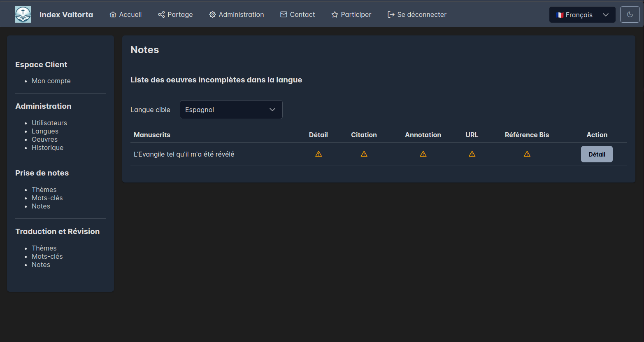
Task: Toggle dark mode with the moon icon
Action: point(630,14)
